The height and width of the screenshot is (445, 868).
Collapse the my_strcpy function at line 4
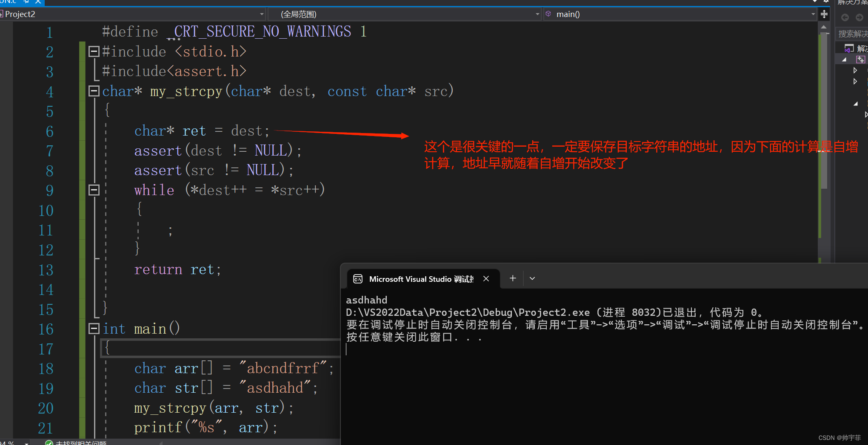94,91
